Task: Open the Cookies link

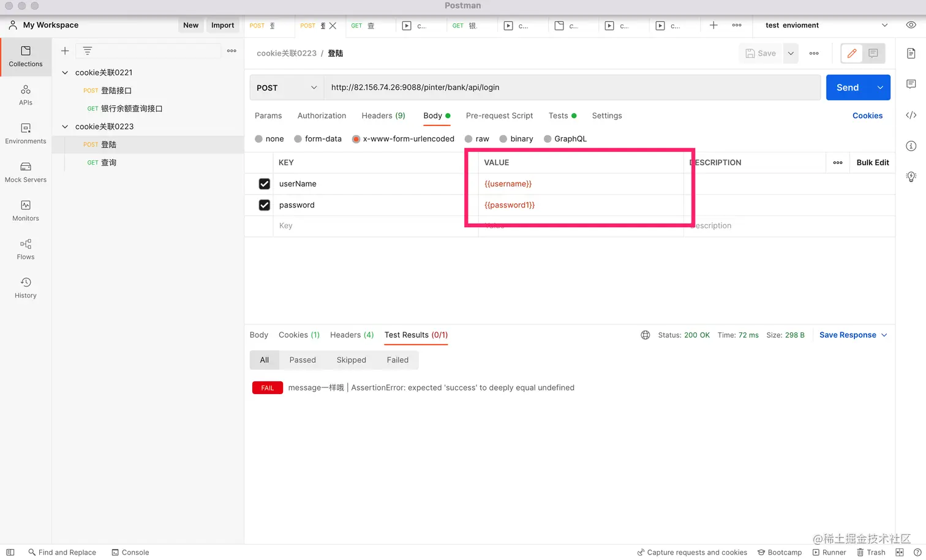Action: pyautogui.click(x=867, y=116)
